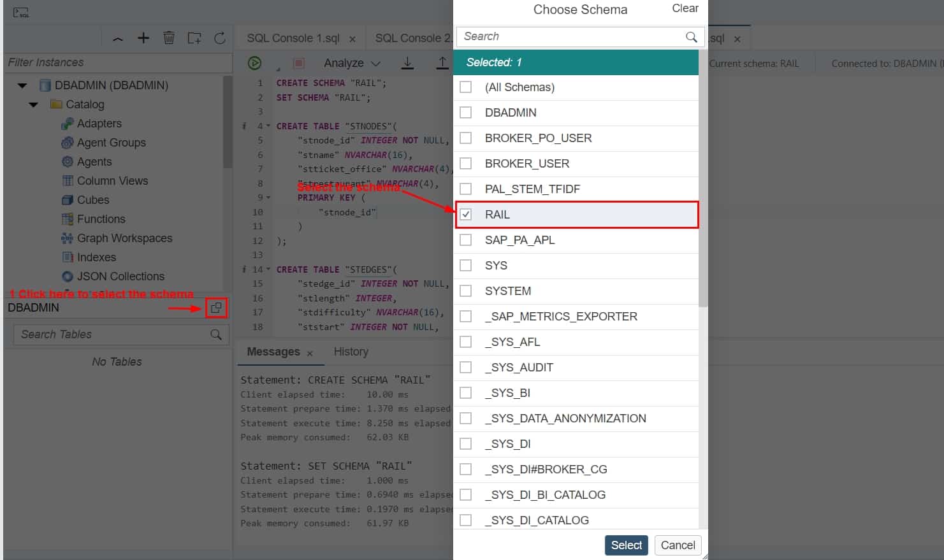Check the DBADMIN schema checkbox
944x560 pixels.
(465, 113)
